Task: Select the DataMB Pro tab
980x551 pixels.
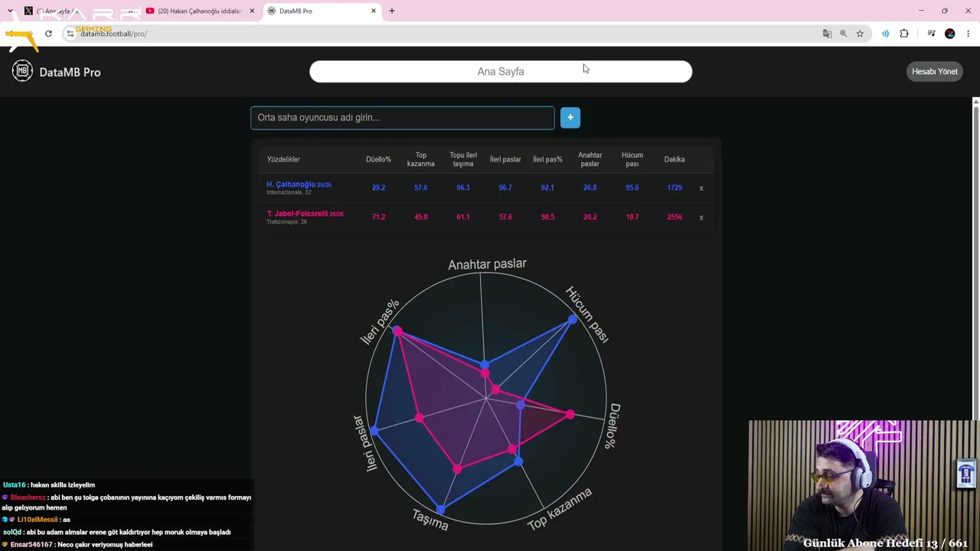Action: [x=322, y=11]
